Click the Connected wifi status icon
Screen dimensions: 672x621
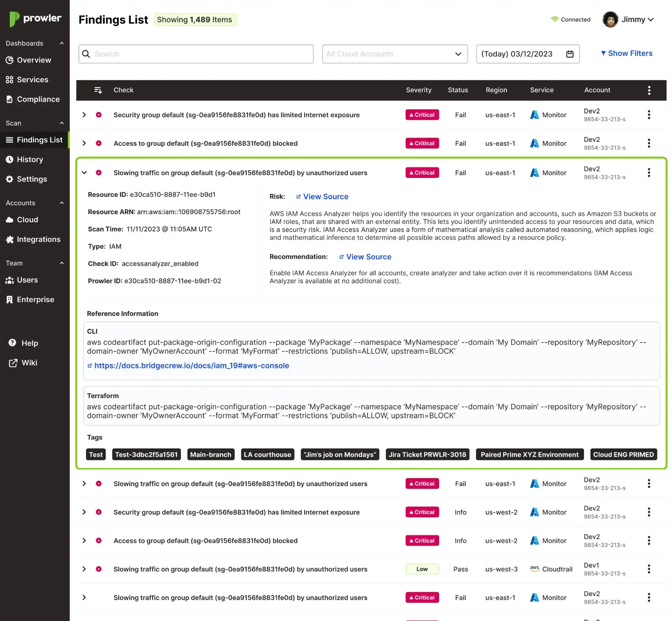click(x=554, y=20)
